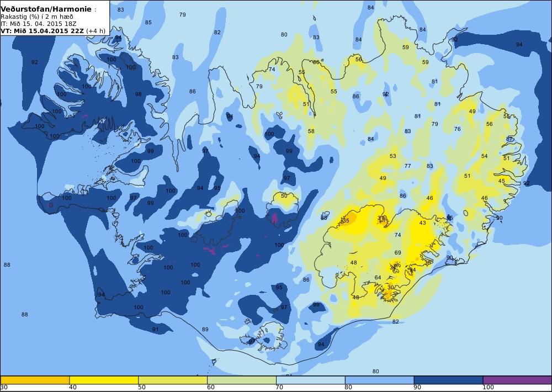Click the map humidity value 87
This screenshot has height=392, width=552.
click(509, 139)
